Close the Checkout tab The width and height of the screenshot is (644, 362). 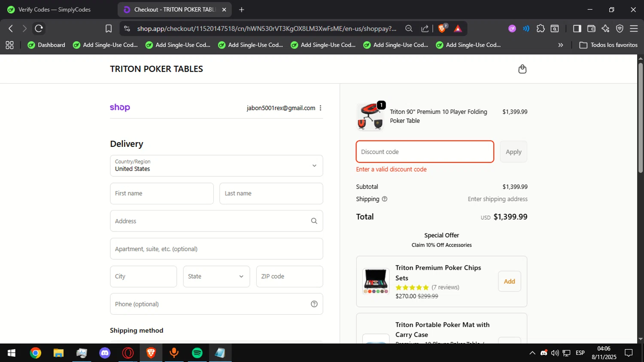click(x=224, y=9)
